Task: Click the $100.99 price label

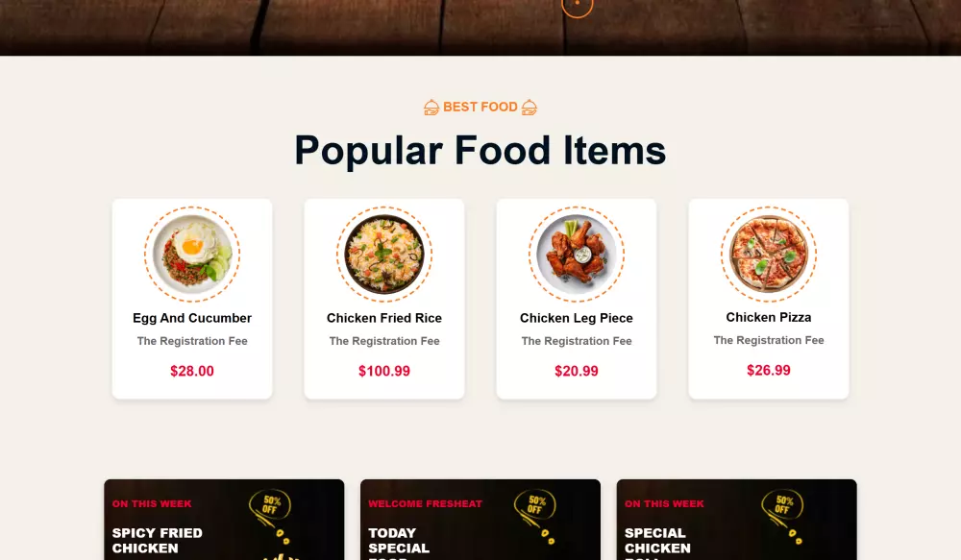Action: pos(384,371)
